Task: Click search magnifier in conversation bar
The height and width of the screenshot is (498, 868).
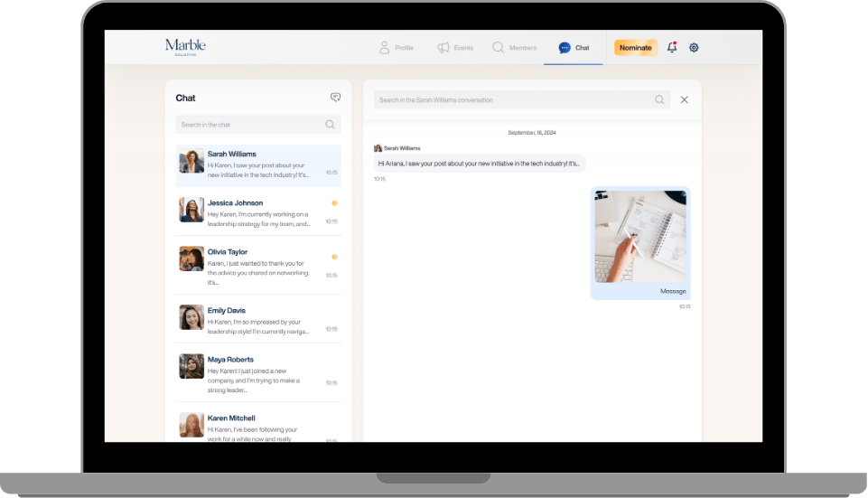Action: [660, 99]
